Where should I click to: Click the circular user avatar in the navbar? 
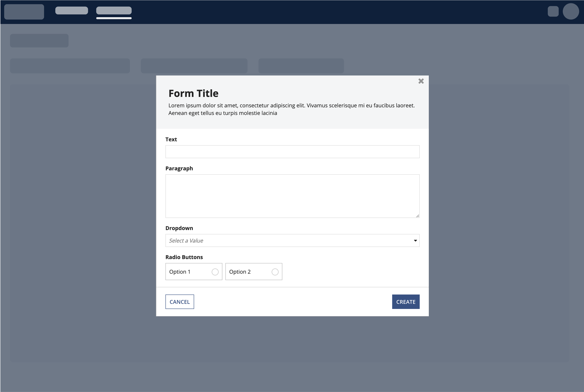pos(571,12)
